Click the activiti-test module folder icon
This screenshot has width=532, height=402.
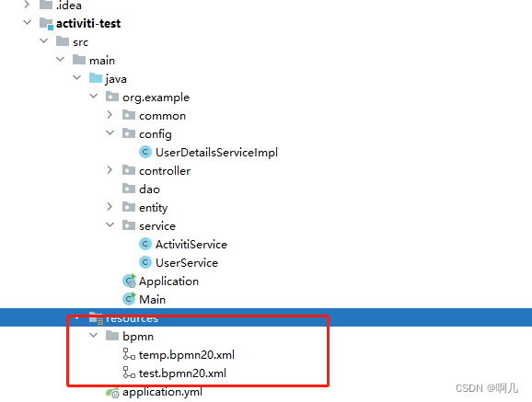47,24
